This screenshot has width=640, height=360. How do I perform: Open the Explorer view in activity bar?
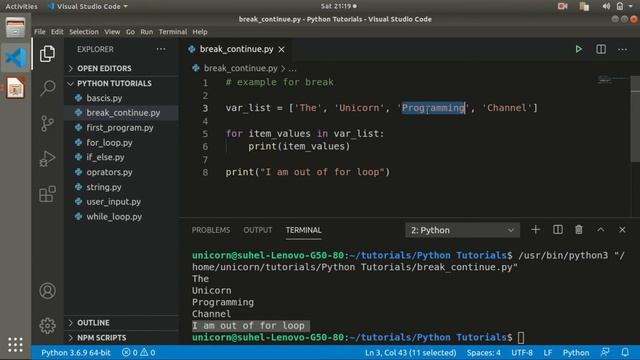click(x=47, y=54)
